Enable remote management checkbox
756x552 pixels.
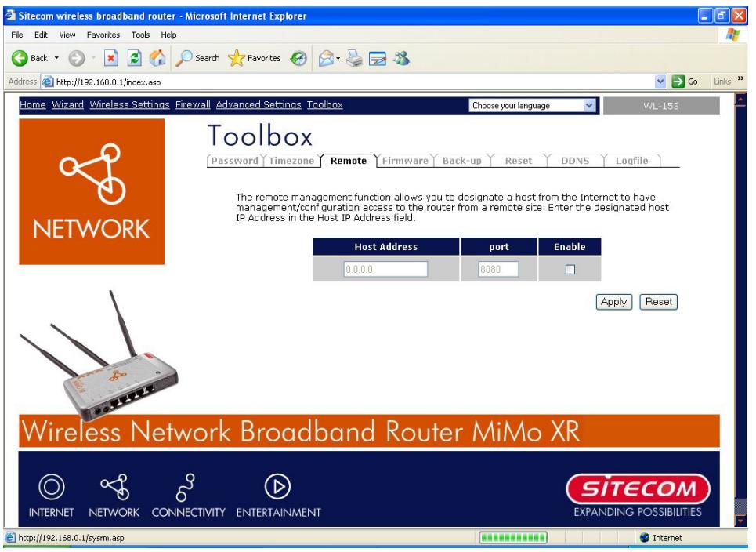570,269
